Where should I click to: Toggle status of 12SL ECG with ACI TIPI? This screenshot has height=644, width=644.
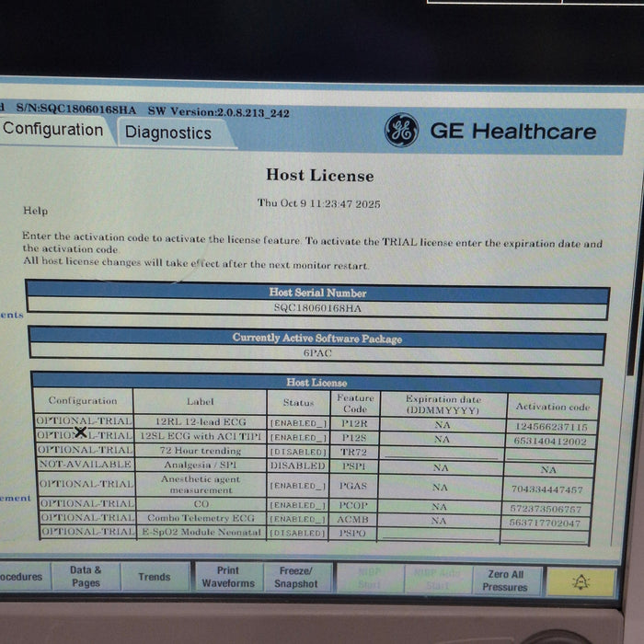(298, 437)
